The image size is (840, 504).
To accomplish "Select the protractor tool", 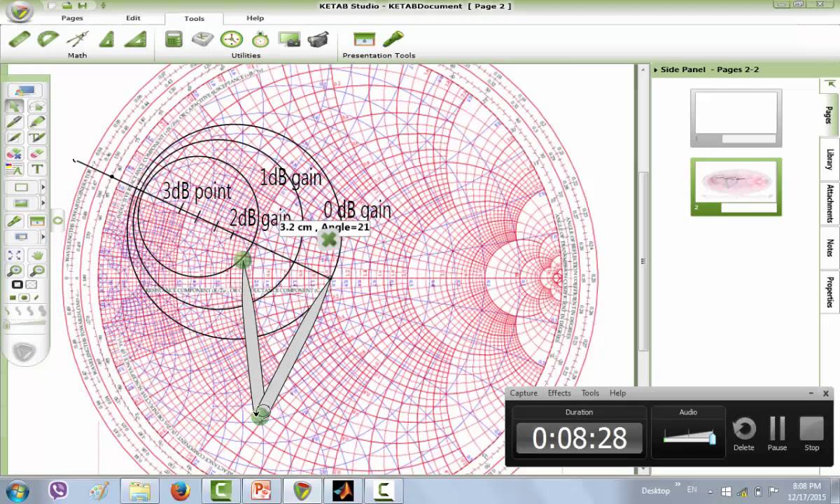I will (48, 38).
